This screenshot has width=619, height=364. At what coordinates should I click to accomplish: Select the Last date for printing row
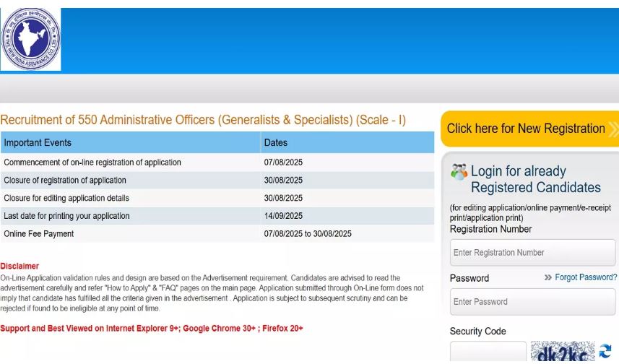tap(217, 216)
